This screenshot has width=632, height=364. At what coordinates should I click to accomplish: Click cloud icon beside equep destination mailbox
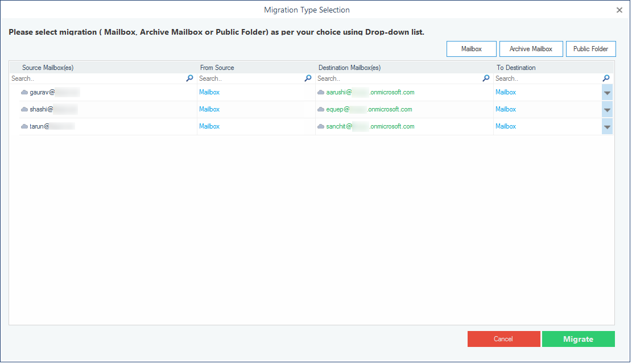[x=321, y=109]
